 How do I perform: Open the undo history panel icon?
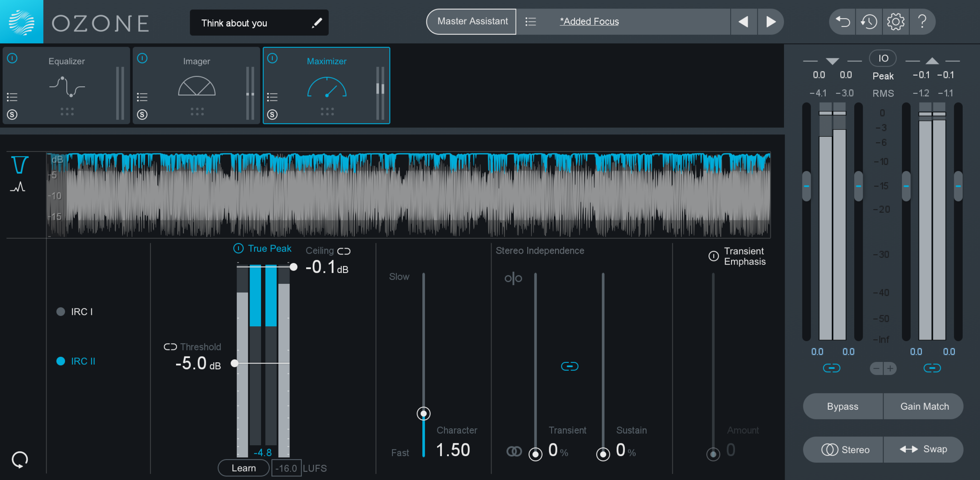[869, 22]
